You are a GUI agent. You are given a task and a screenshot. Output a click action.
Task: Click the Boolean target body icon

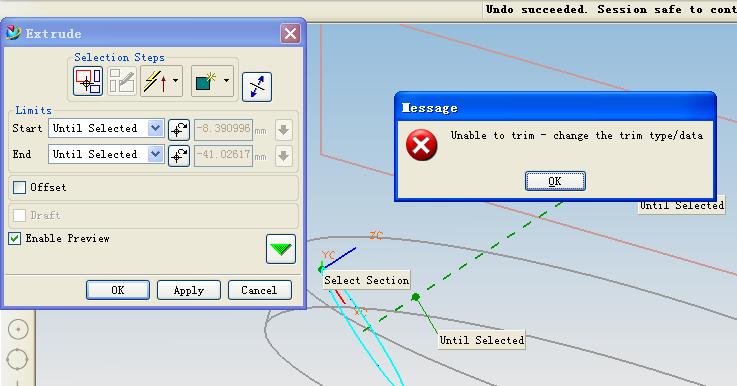pos(206,81)
